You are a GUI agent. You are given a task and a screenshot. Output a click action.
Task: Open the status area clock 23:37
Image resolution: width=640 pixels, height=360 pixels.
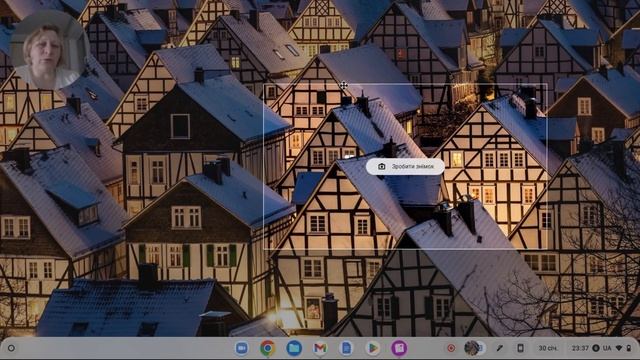pos(580,348)
